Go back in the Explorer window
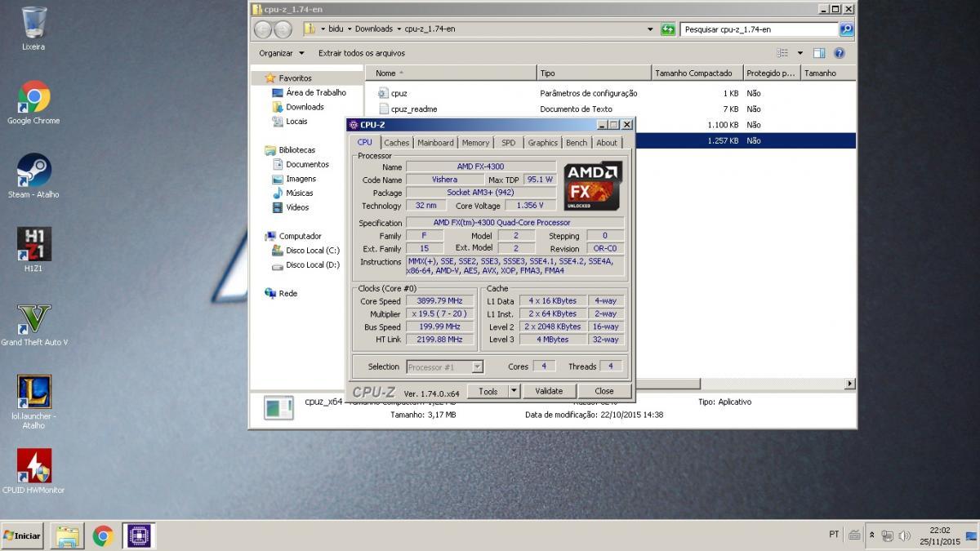This screenshot has height=551, width=980. pos(263,29)
